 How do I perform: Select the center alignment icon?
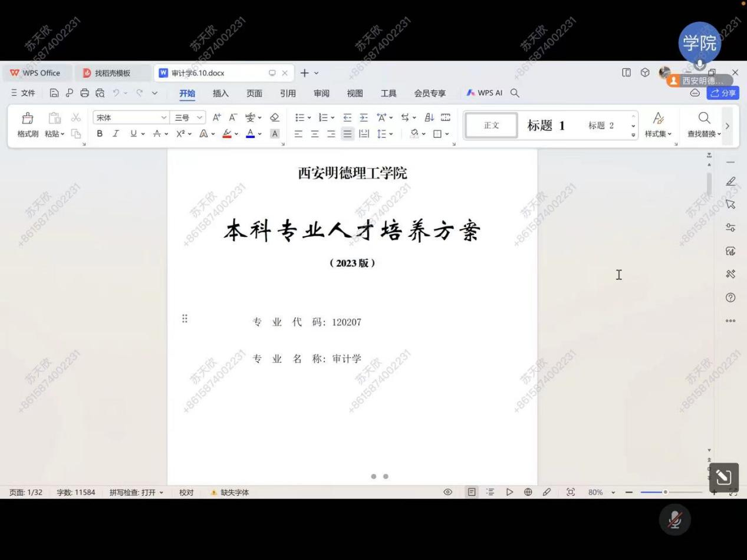coord(315,134)
